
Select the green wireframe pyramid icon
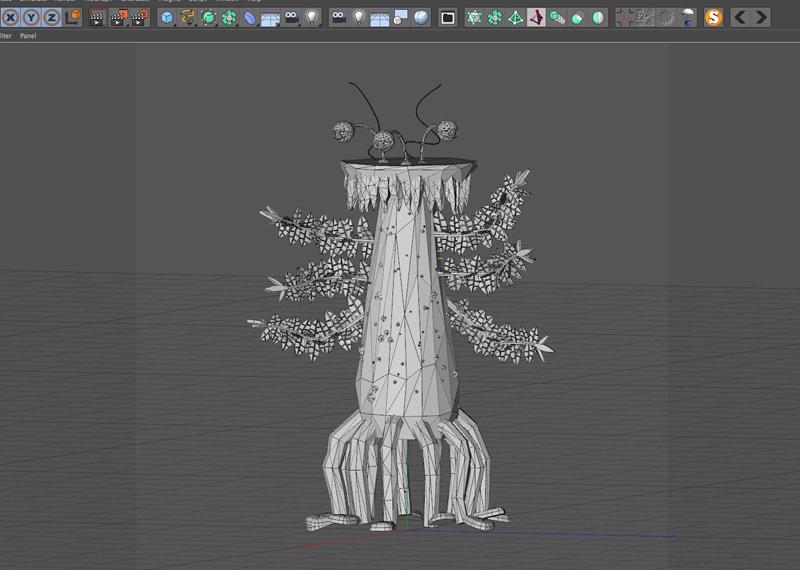tap(515, 18)
